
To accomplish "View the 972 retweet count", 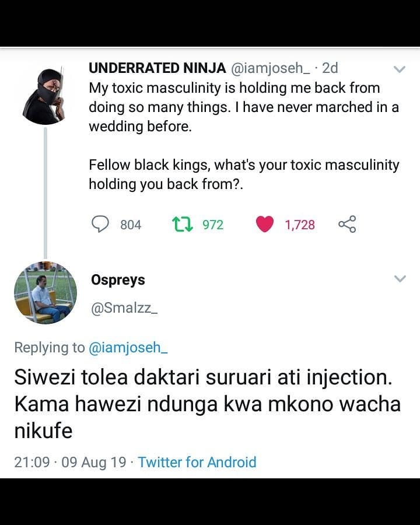I will [213, 225].
